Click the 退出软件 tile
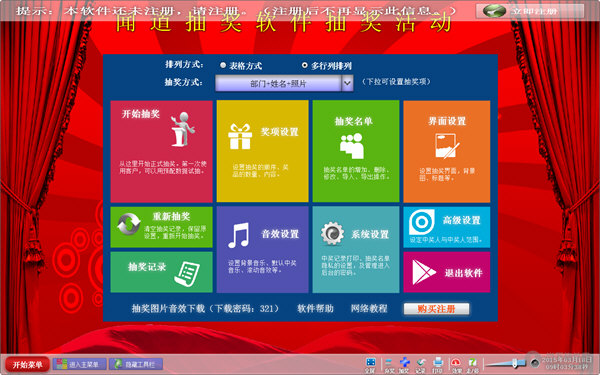This screenshot has height=375, width=600. pyautogui.click(x=447, y=272)
